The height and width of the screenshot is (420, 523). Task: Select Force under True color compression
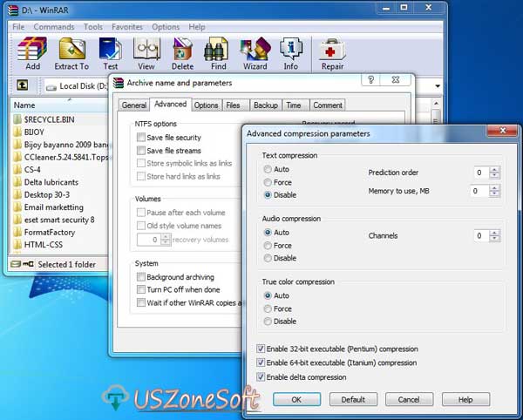[268, 309]
